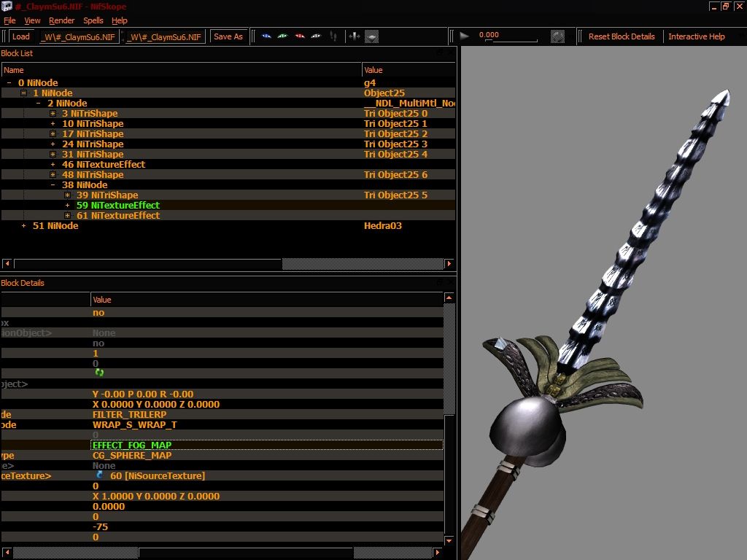The height and width of the screenshot is (560, 747).
Task: Follow the link icon beside 60 NiSourceTexture
Action: [x=99, y=475]
